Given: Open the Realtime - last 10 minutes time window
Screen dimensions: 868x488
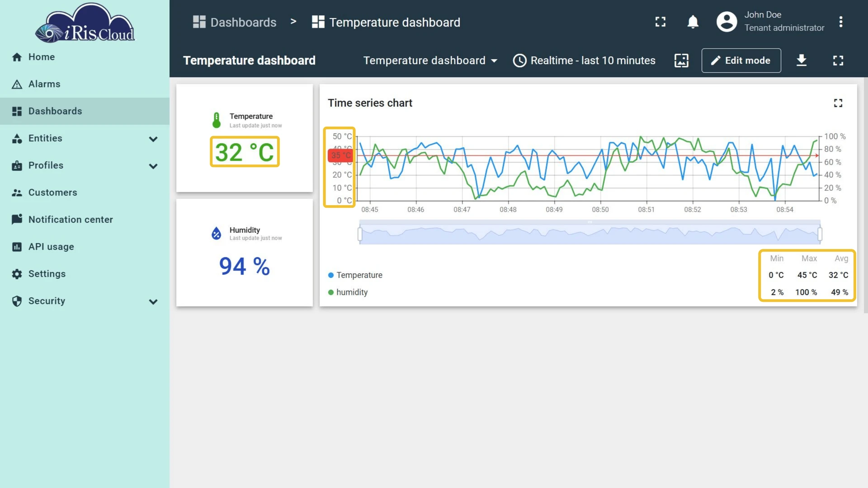Looking at the screenshot, I should click(584, 61).
